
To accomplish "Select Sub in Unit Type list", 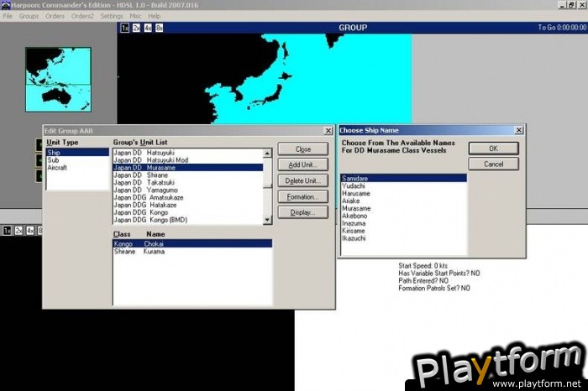I will pos(77,160).
